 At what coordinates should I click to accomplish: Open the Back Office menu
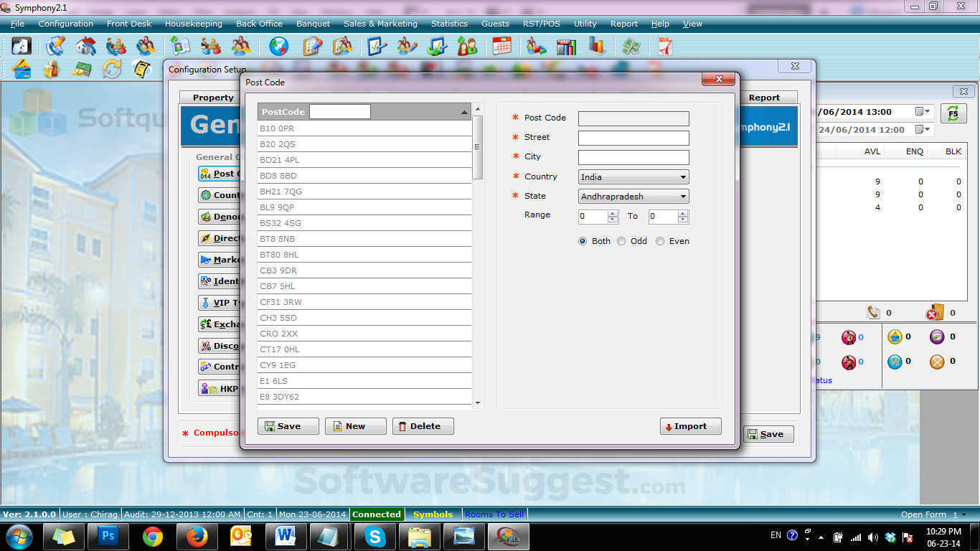(259, 24)
